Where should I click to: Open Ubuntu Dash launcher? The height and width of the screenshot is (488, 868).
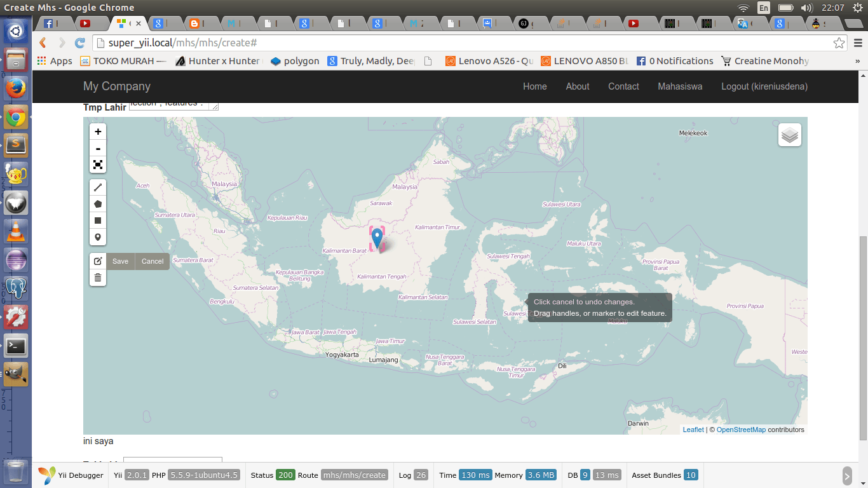pyautogui.click(x=16, y=30)
